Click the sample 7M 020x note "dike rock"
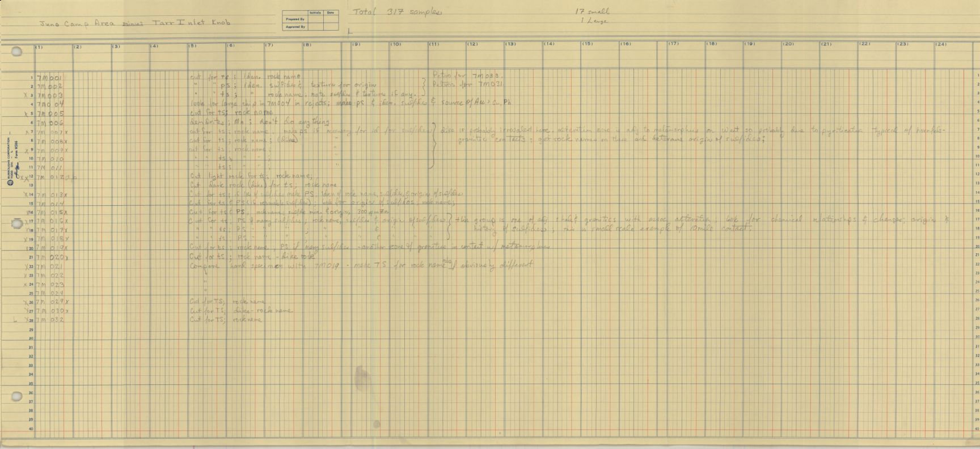The height and width of the screenshot is (449, 980). 298,257
